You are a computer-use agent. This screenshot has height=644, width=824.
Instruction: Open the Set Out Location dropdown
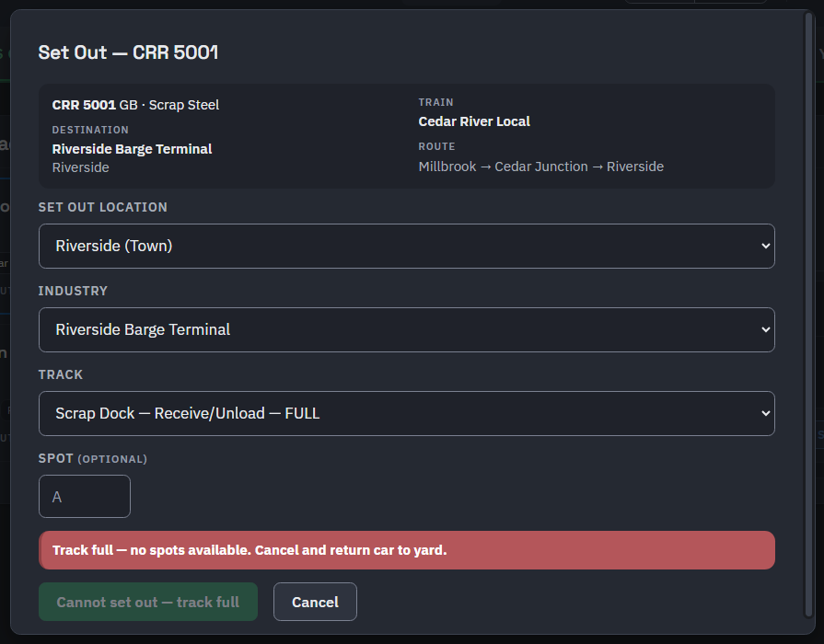pyautogui.click(x=406, y=246)
